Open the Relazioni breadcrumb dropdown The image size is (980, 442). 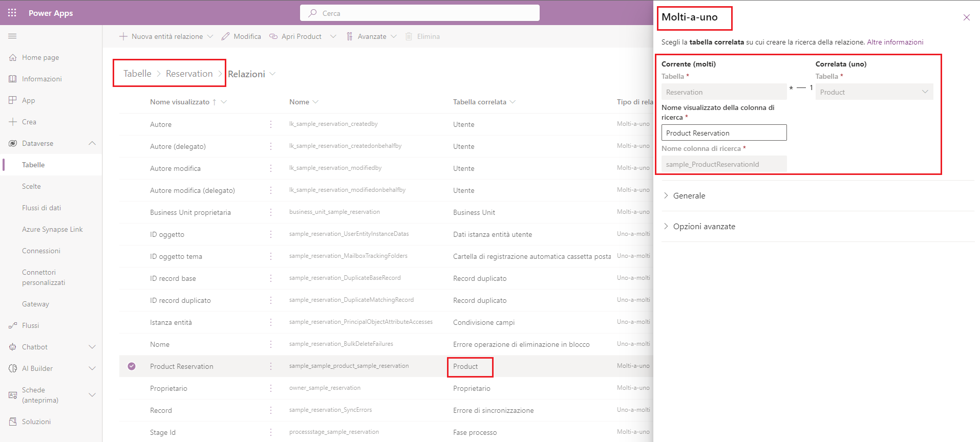tap(272, 74)
